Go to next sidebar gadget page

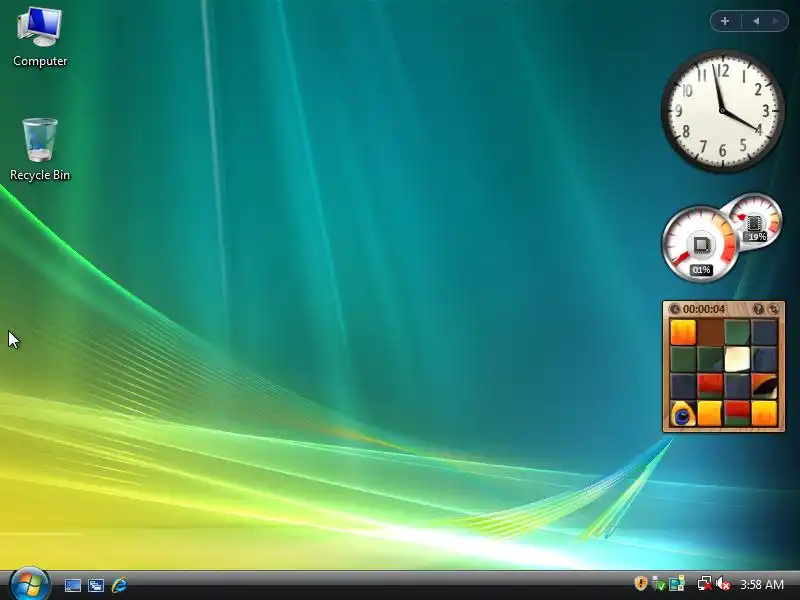tap(776, 21)
